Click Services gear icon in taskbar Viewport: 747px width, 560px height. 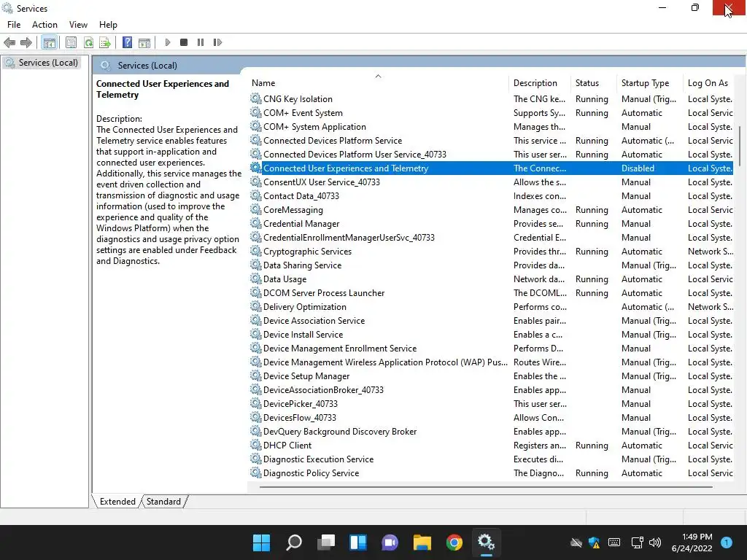[x=486, y=542]
